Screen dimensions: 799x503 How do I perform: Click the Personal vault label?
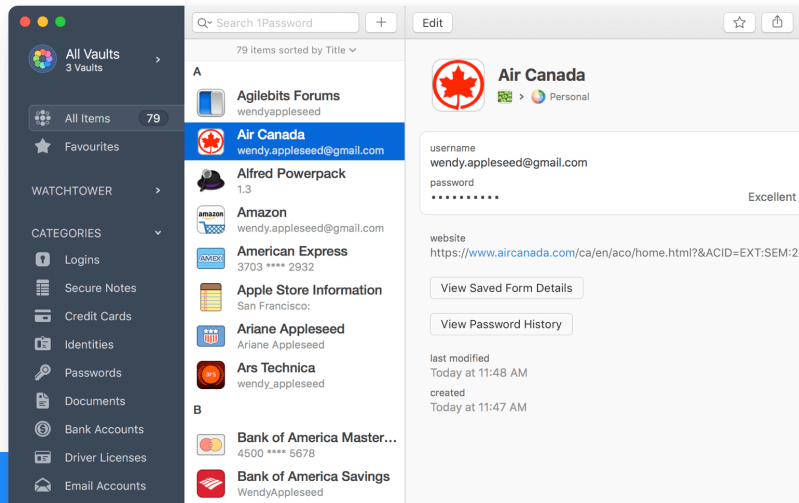coord(569,97)
